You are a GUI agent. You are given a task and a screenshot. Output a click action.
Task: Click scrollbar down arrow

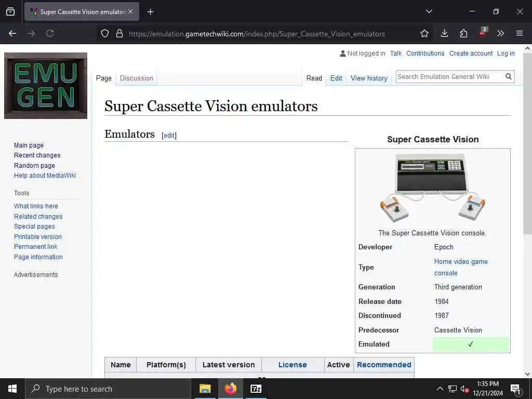(x=528, y=374)
